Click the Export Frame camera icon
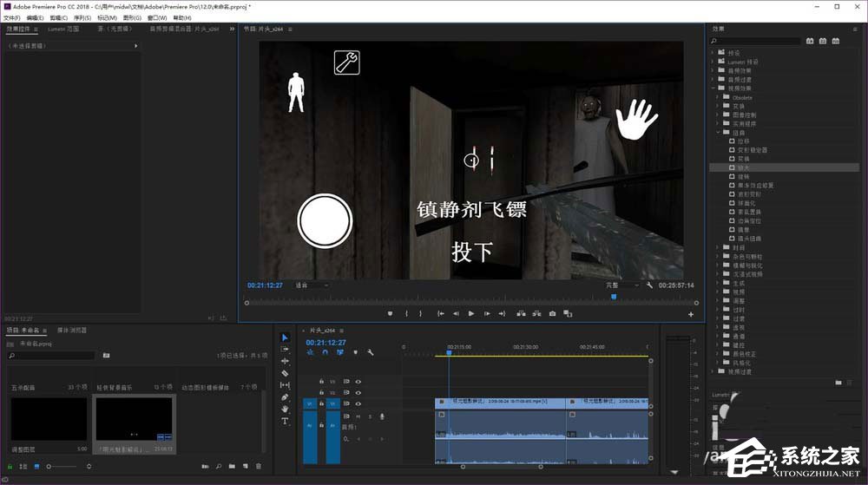868x485 pixels. pyautogui.click(x=552, y=313)
